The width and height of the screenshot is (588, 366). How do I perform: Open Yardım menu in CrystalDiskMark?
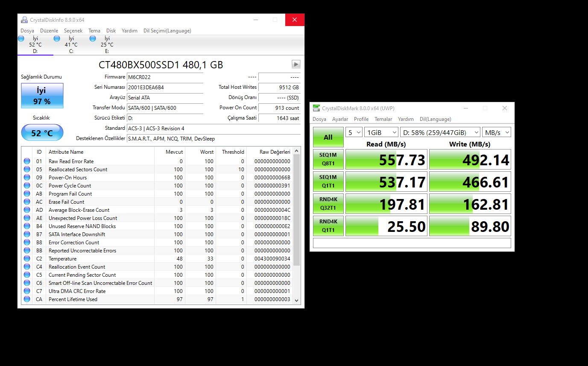pyautogui.click(x=406, y=119)
